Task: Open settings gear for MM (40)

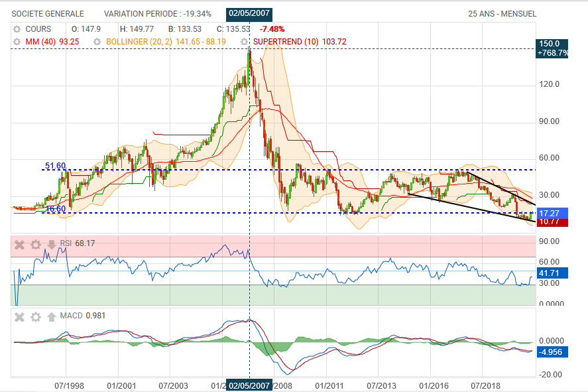Action: [17, 41]
